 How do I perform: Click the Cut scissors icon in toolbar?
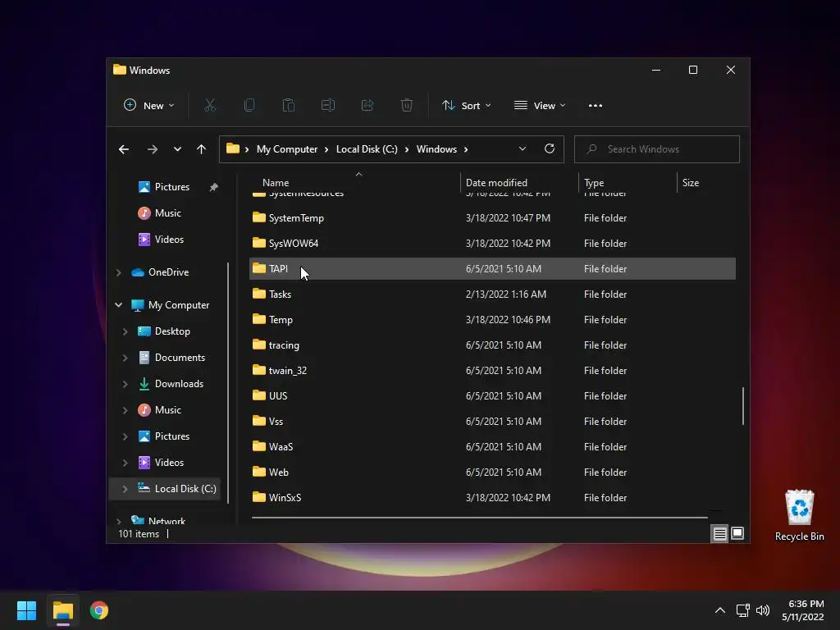click(209, 106)
